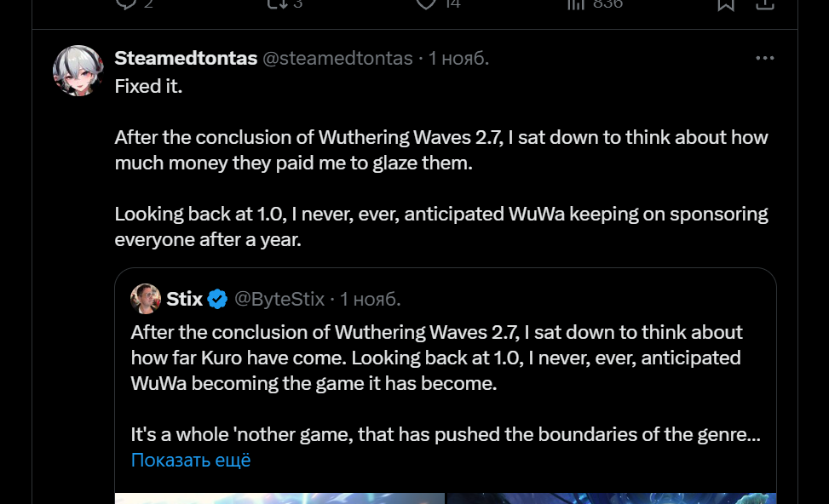Click the Stix display name in quoted post
Screen dimensions: 829x504
[x=184, y=299]
